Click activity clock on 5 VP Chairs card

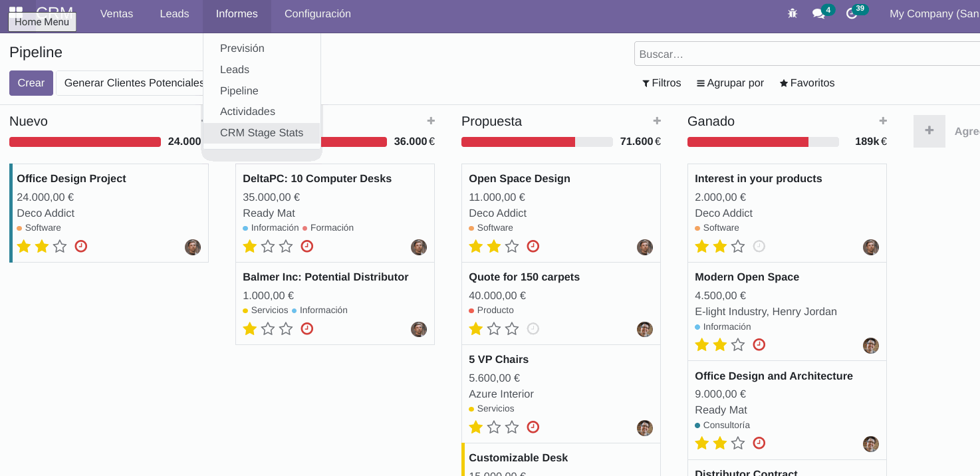533,427
